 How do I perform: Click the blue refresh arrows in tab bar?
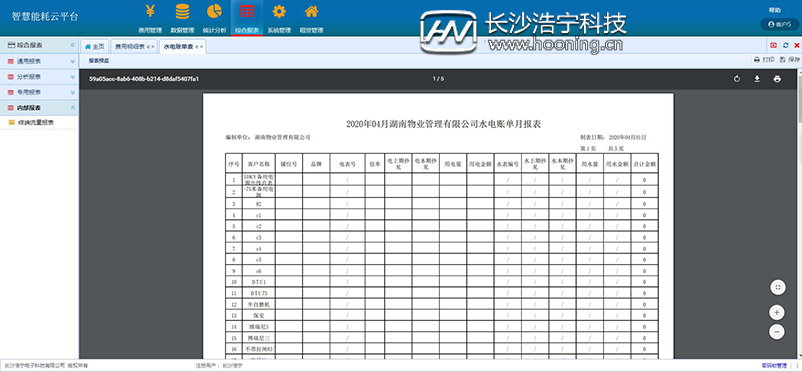(786, 46)
